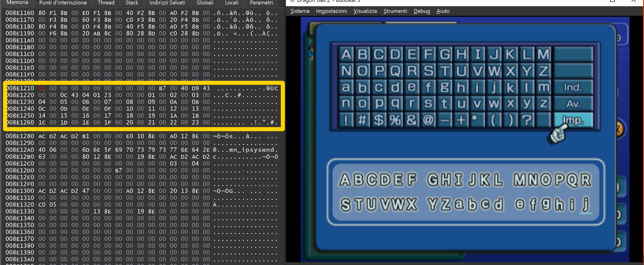
Task: Select memory address 008E1260
Action: click(20, 122)
